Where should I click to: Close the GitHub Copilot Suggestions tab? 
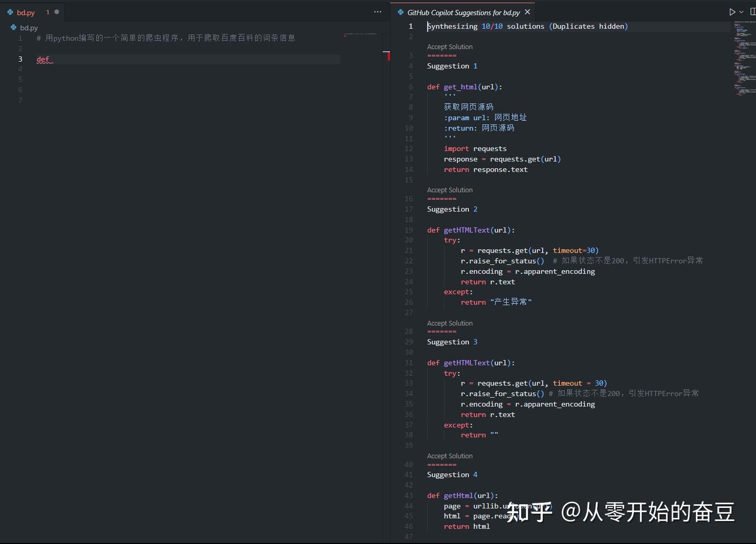[x=528, y=12]
